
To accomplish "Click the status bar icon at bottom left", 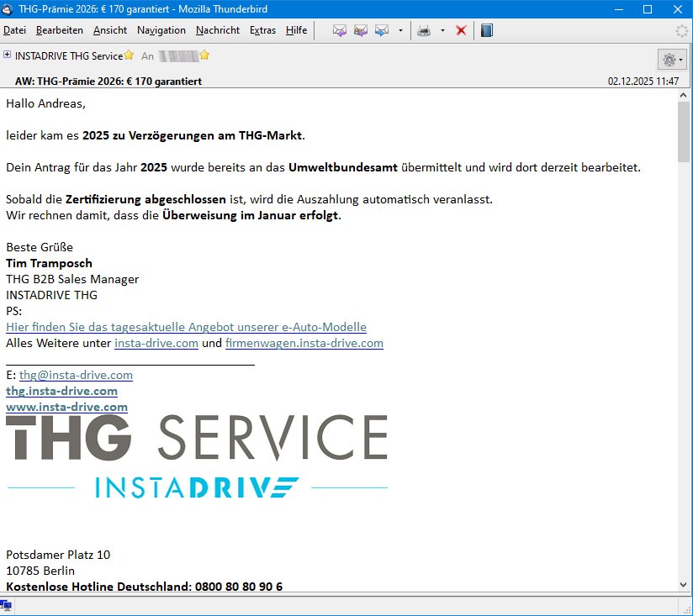I will [6, 605].
